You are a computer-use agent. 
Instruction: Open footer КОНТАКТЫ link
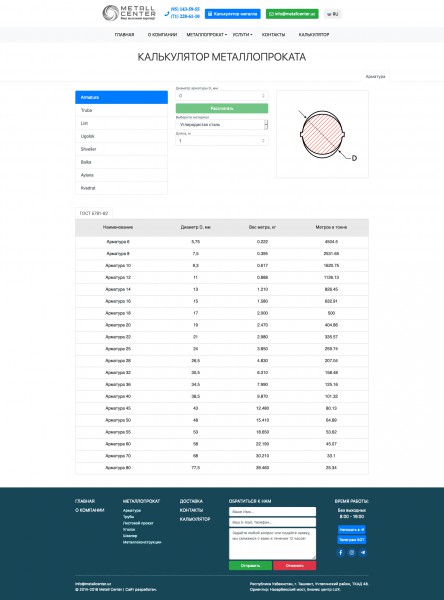(x=191, y=510)
